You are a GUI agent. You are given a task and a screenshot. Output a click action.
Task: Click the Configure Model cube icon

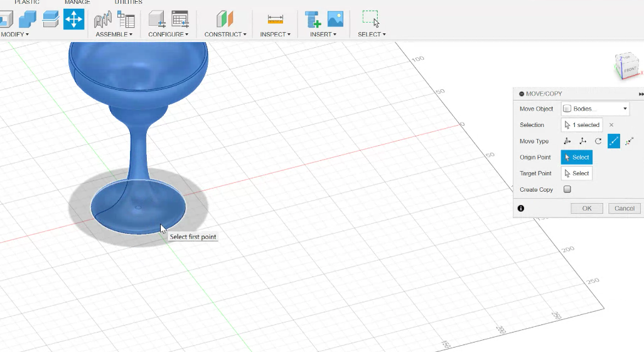(x=157, y=19)
